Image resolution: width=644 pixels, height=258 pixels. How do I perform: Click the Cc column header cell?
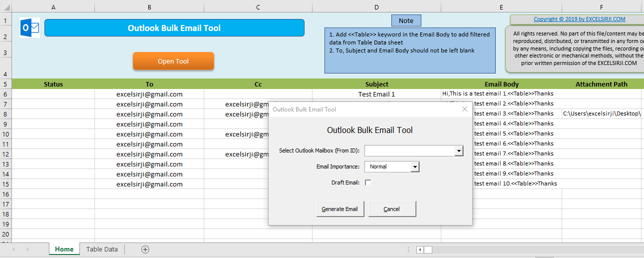tap(258, 84)
